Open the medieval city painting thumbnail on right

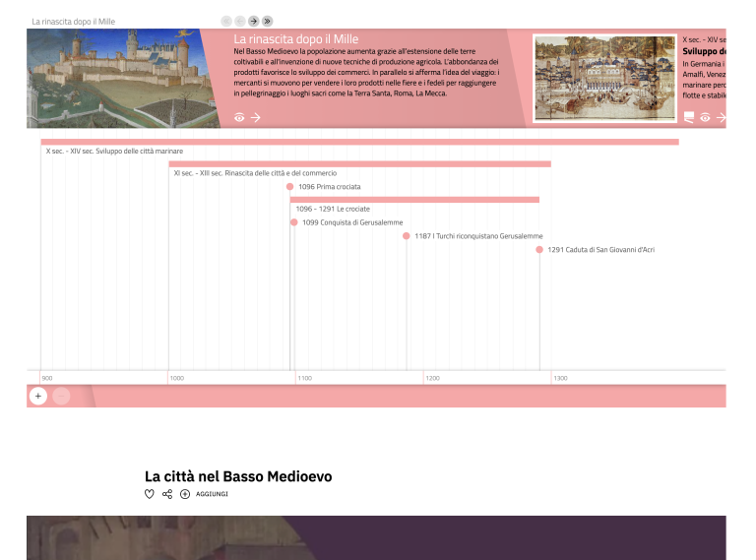[604, 79]
